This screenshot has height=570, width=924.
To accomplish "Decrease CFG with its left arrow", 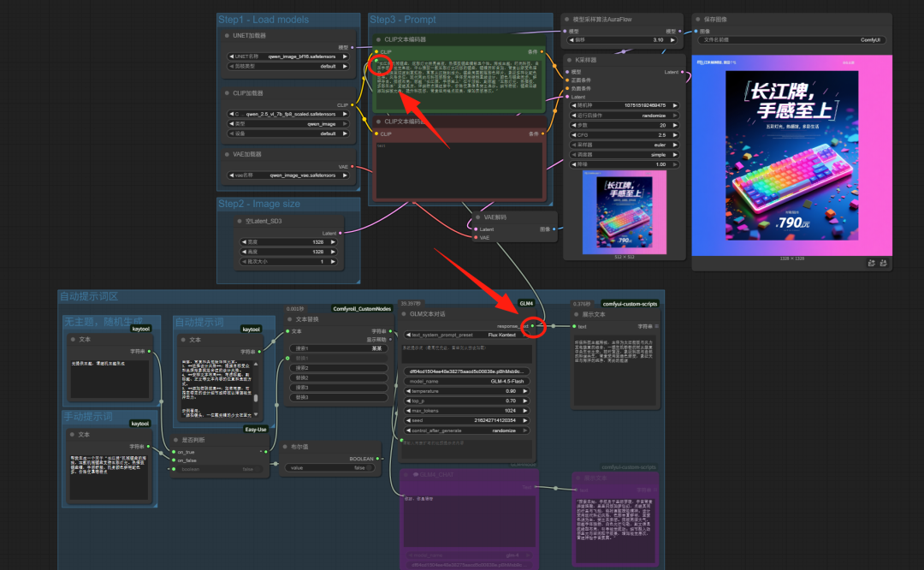I will (x=574, y=135).
